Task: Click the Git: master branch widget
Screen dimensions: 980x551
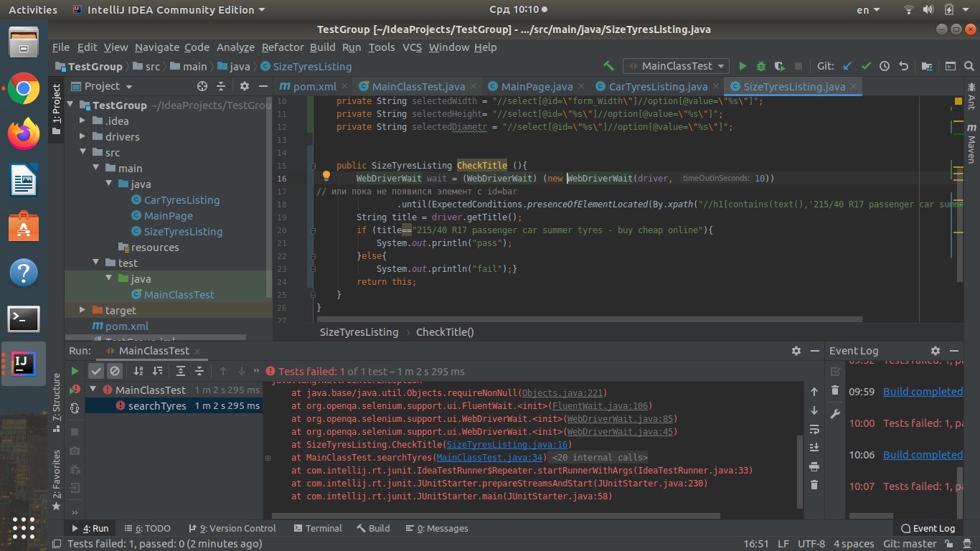Action: [910, 544]
